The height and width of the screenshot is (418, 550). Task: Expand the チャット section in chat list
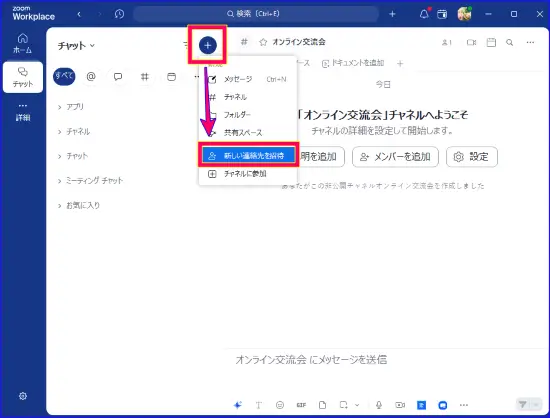pos(73,156)
